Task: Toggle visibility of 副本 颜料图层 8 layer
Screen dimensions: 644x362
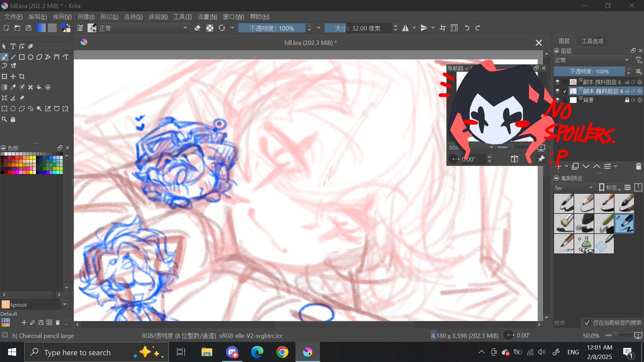Action: (x=558, y=91)
